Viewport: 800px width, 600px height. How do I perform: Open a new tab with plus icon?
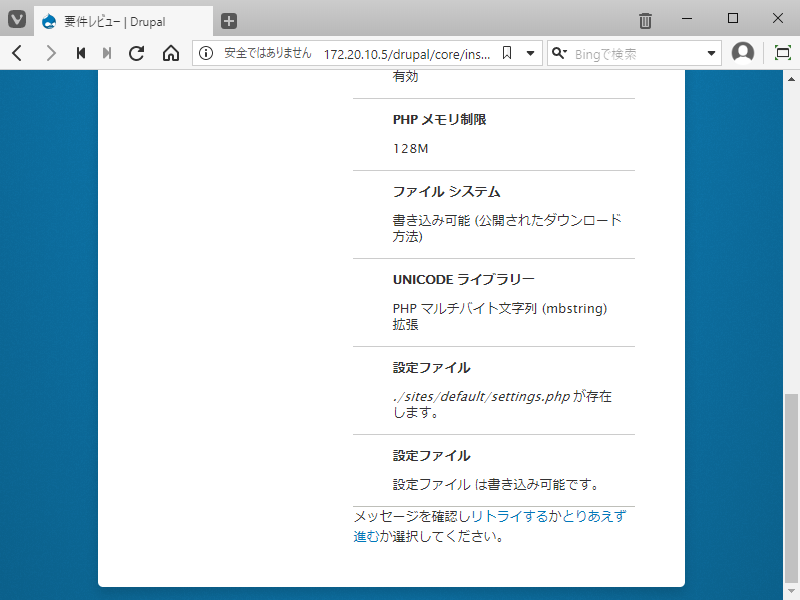[229, 21]
